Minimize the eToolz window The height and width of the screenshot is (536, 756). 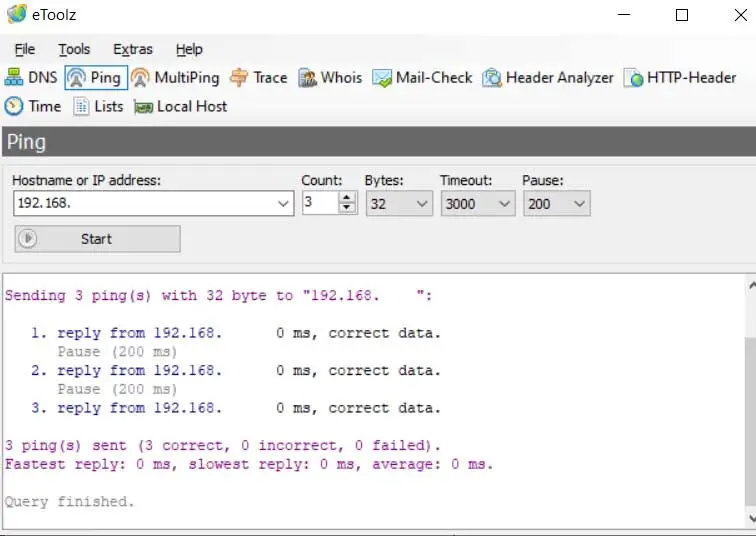pos(624,14)
